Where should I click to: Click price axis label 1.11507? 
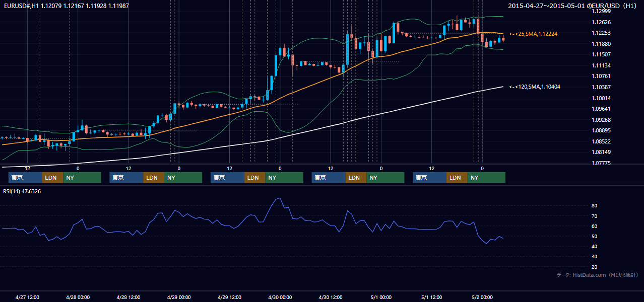(601, 54)
